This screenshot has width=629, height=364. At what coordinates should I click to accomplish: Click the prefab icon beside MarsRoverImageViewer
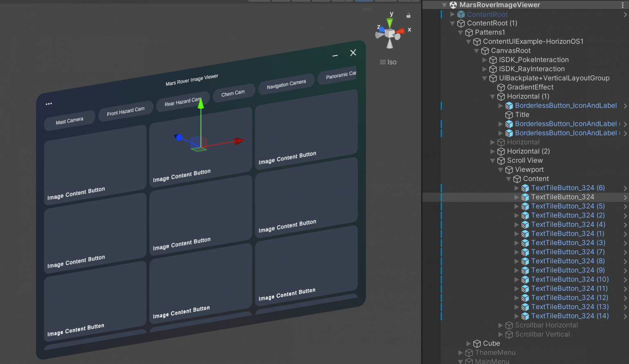453,4
